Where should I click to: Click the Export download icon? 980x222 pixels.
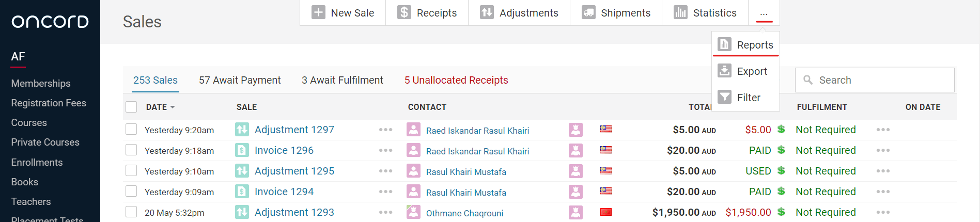tap(724, 71)
